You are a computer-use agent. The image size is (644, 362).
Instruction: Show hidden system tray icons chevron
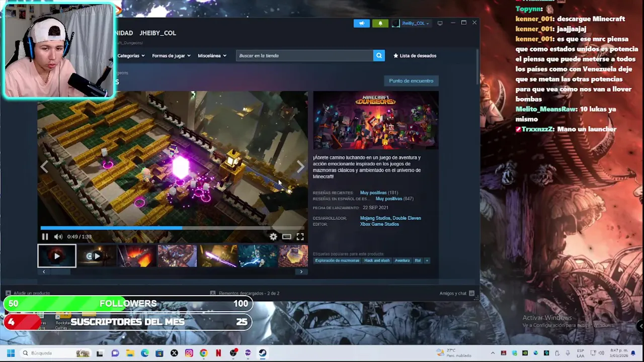[x=493, y=353]
